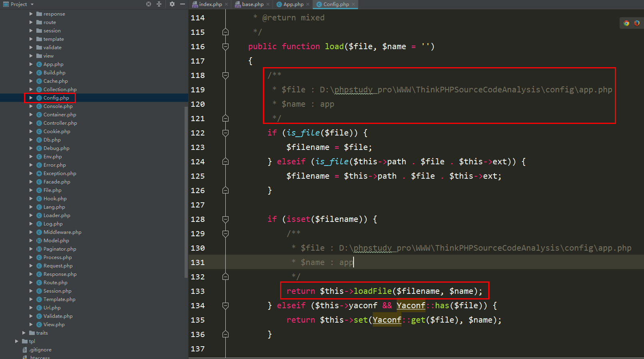Screen dimensions: 644x359
Task: Expand the template folder
Action: (31, 39)
